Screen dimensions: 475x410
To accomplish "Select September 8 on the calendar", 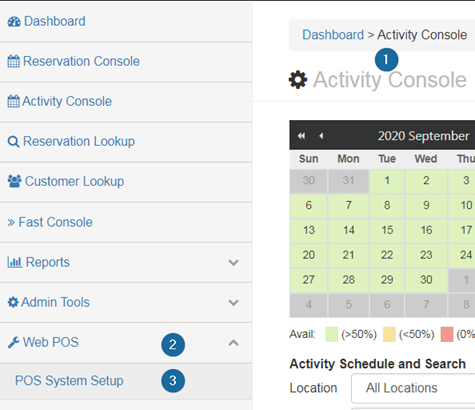I will click(x=387, y=206).
